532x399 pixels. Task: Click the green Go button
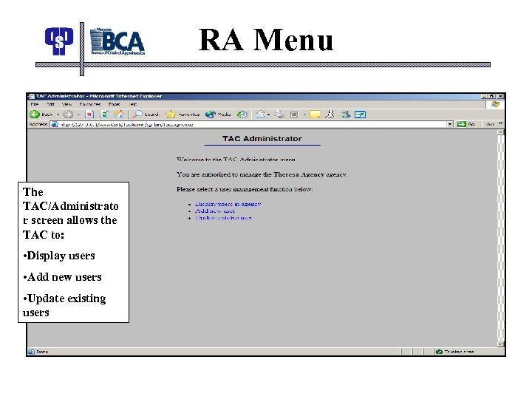tap(465, 124)
